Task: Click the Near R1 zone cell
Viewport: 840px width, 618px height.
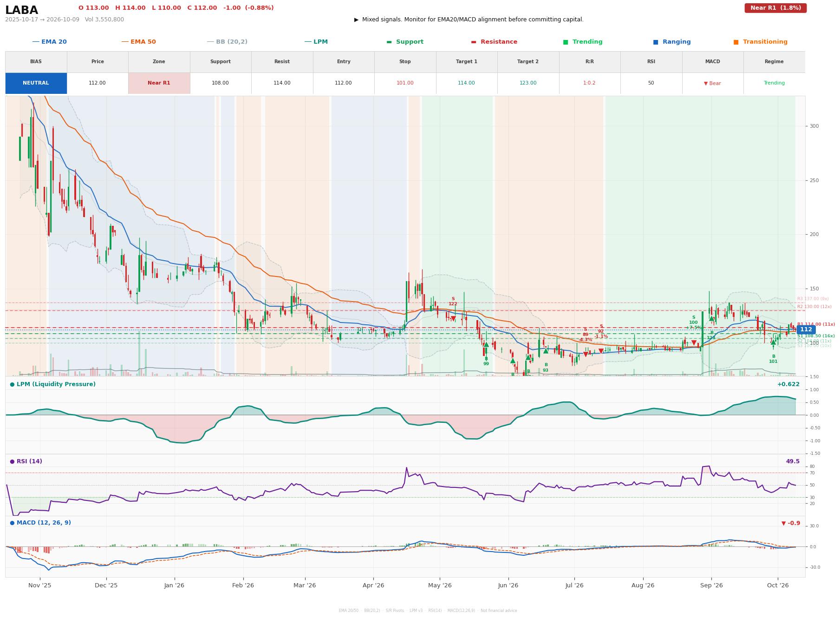Action: pos(159,83)
